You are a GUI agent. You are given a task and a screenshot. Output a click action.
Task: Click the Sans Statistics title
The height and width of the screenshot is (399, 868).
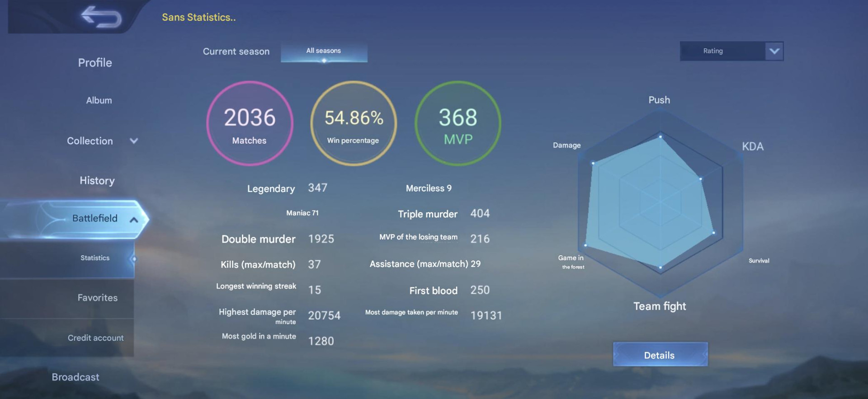click(199, 17)
